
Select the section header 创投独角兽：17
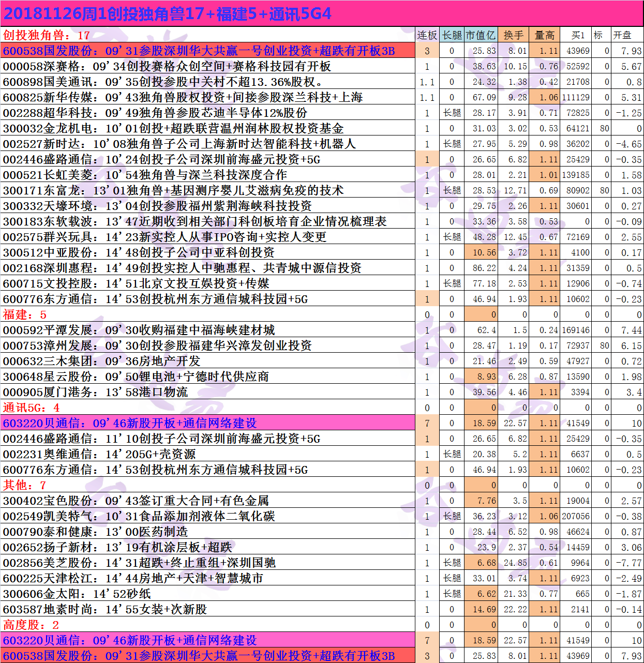[208, 35]
